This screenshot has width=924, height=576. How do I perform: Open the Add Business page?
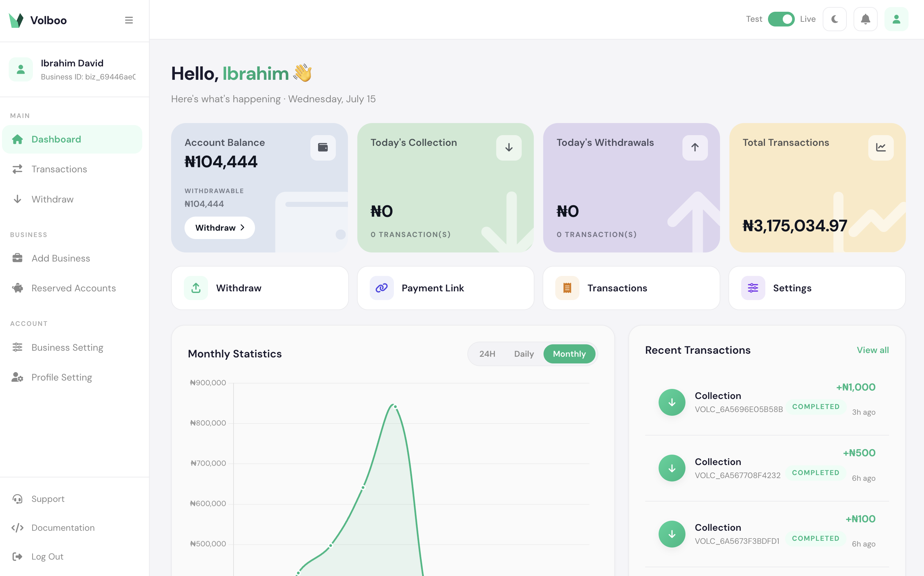click(72, 258)
